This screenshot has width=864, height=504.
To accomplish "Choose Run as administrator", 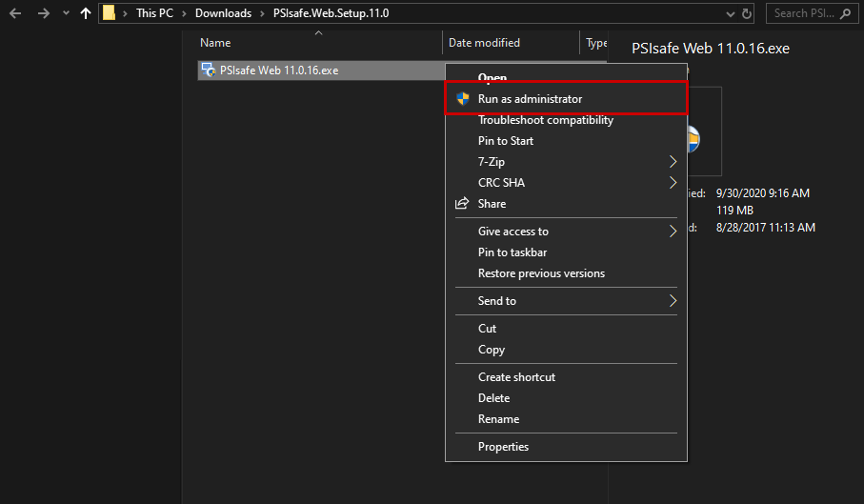I will click(566, 98).
